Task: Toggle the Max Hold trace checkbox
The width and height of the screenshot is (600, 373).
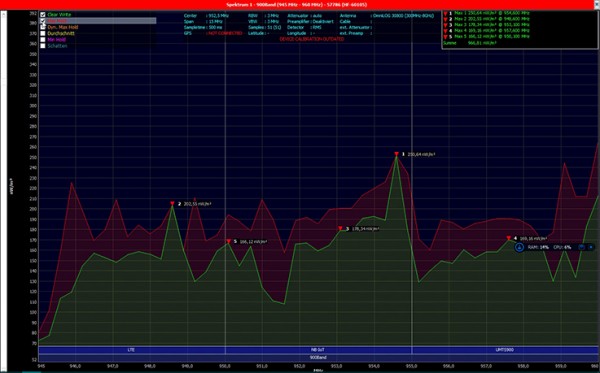Action: pyautogui.click(x=43, y=21)
